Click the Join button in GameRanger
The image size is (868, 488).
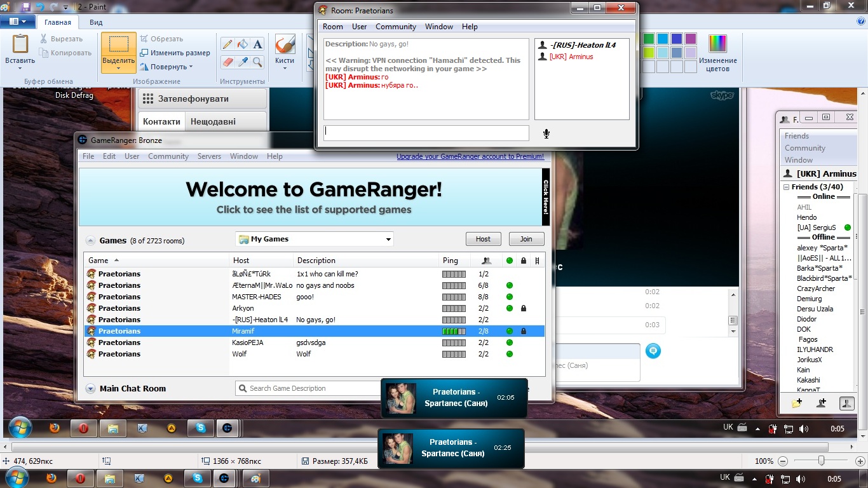click(x=526, y=239)
